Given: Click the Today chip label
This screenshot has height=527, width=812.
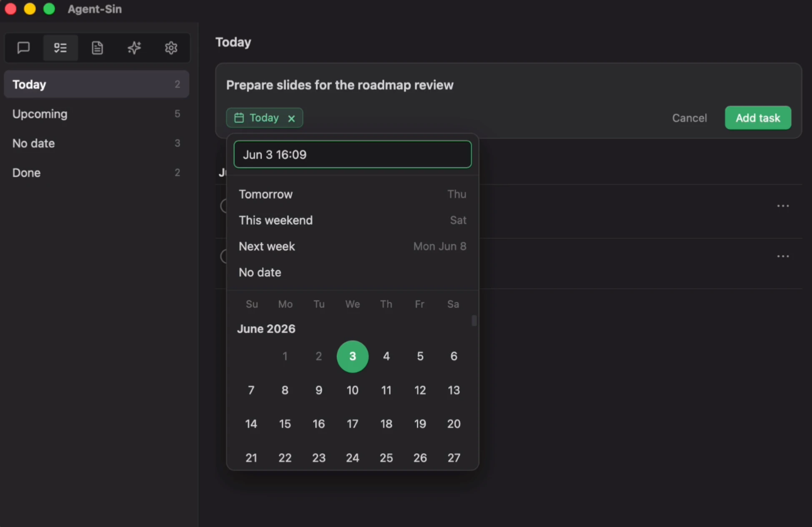Looking at the screenshot, I should (264, 118).
